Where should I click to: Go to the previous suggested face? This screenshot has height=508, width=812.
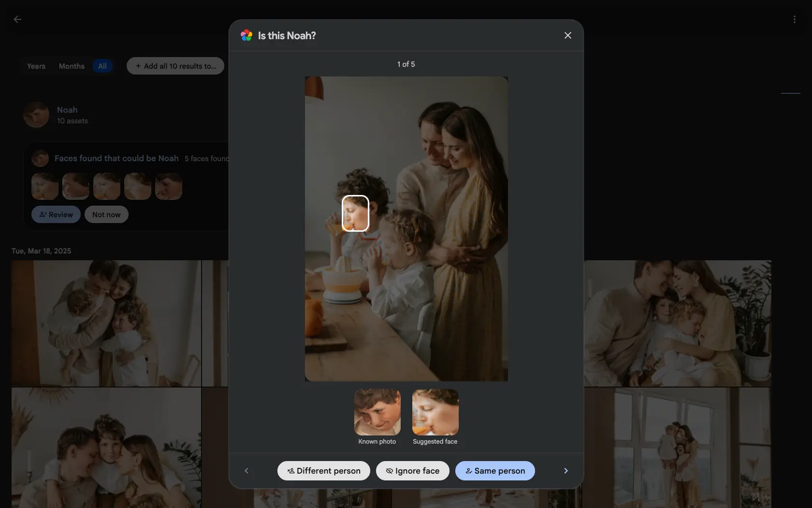(246, 471)
